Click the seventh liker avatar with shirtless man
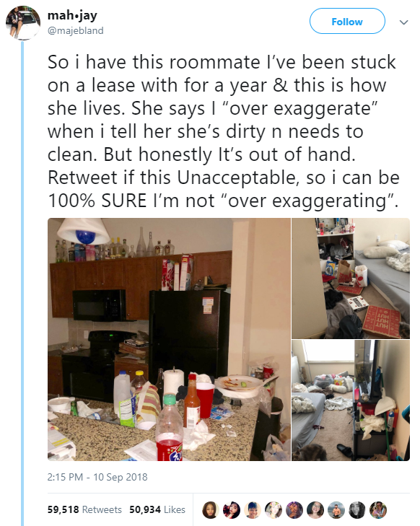420x526 pixels. coord(336,510)
